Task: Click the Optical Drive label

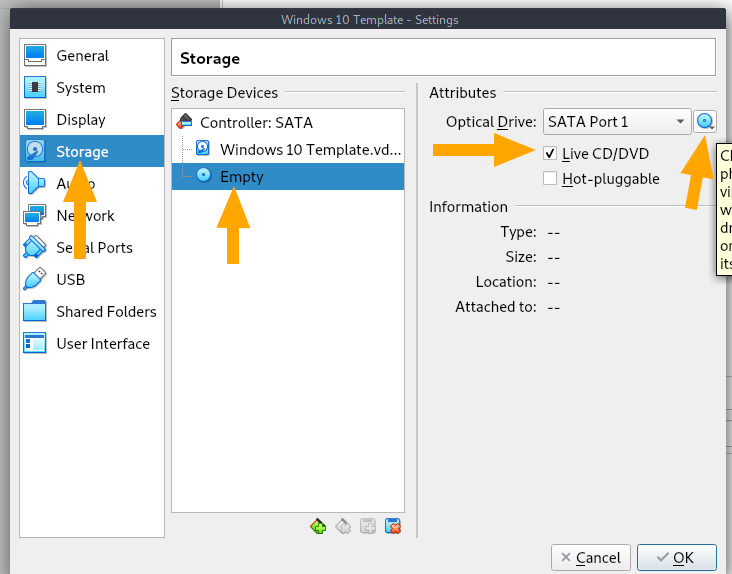Action: [x=491, y=122]
